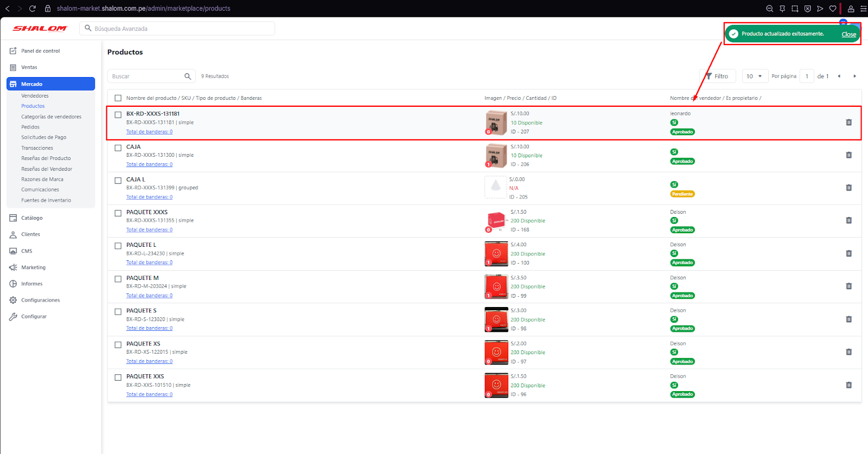Expand the Configuraciones sidebar menu
Image resolution: width=868 pixels, height=454 pixels.
(x=40, y=300)
